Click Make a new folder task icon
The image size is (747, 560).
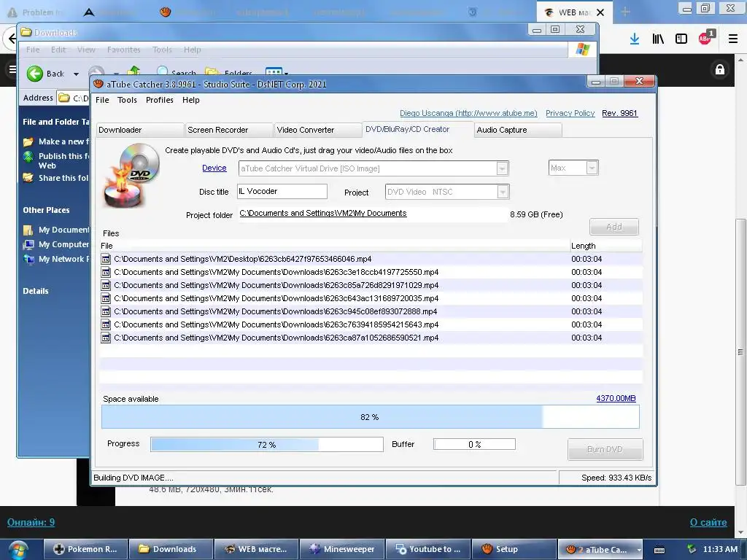coord(28,141)
